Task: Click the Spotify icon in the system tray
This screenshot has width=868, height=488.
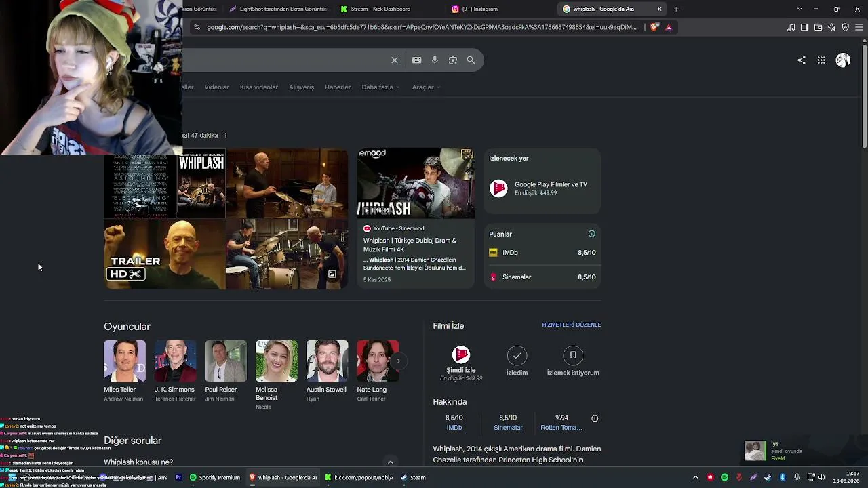Action: tap(725, 478)
